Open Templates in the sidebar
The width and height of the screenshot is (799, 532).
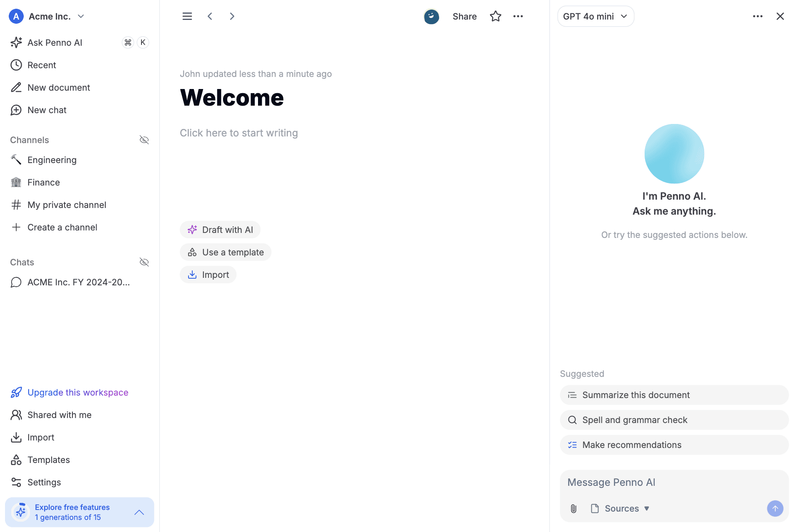click(x=48, y=460)
